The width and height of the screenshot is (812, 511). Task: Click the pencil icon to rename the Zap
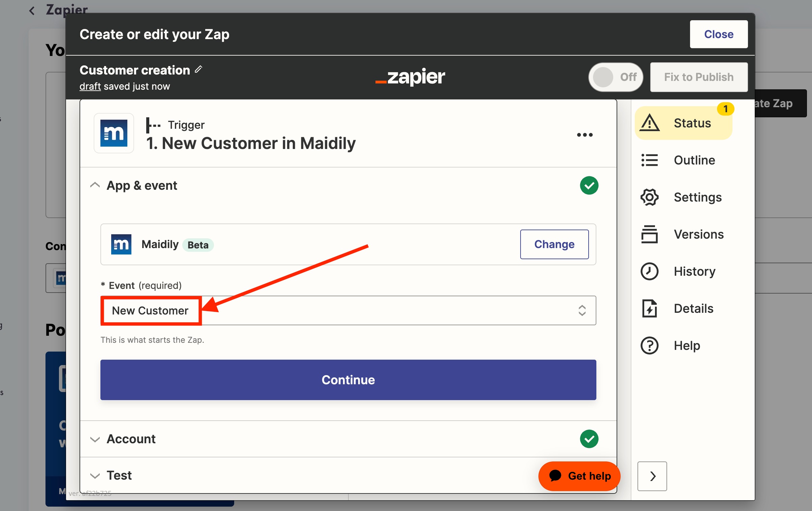pos(198,69)
